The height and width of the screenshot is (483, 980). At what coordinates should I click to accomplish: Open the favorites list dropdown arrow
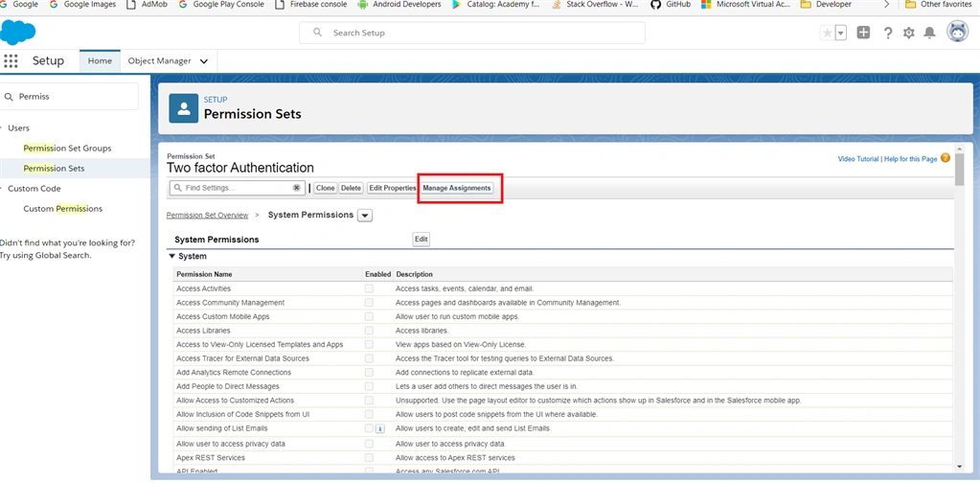[x=841, y=34]
